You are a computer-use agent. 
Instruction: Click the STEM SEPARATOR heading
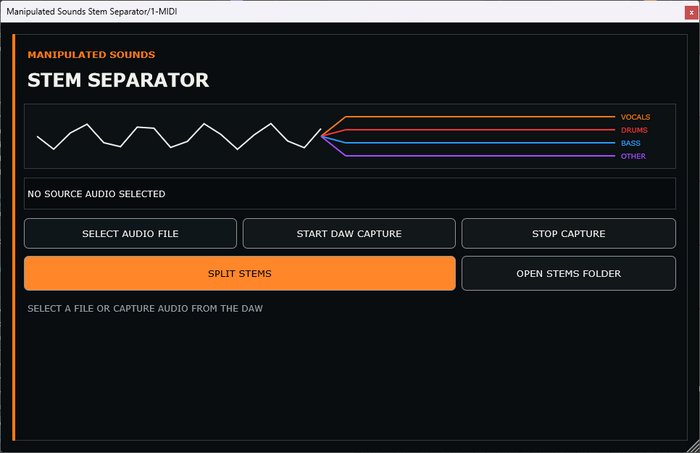(x=118, y=80)
